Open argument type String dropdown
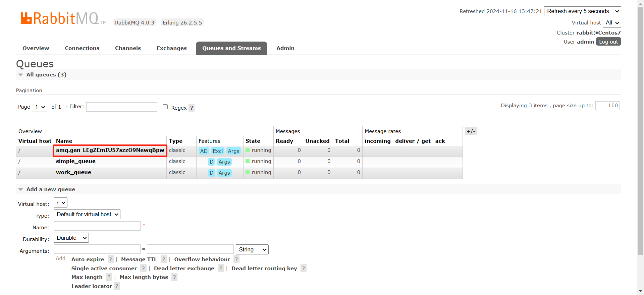Viewport: 644px width, 295px height. 252,249
